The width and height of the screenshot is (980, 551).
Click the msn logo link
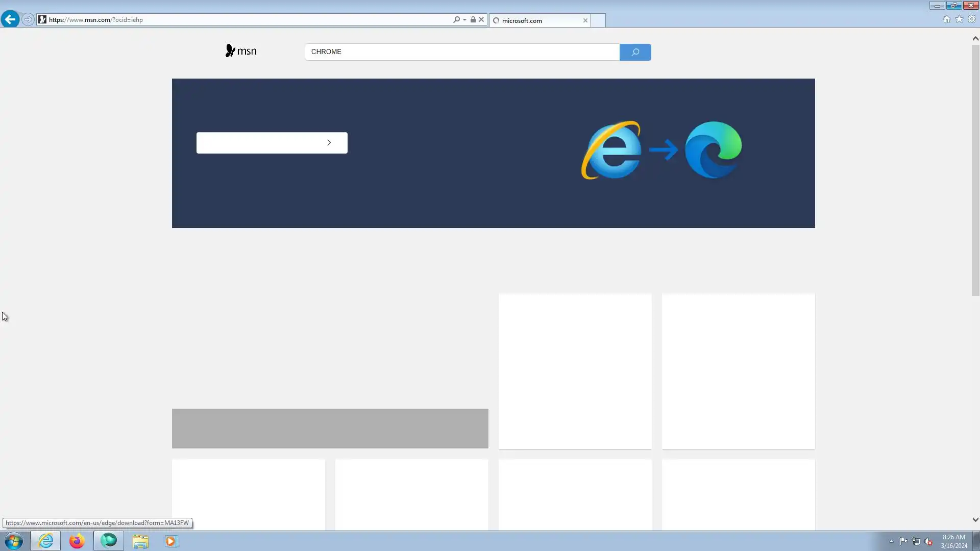[x=241, y=51]
